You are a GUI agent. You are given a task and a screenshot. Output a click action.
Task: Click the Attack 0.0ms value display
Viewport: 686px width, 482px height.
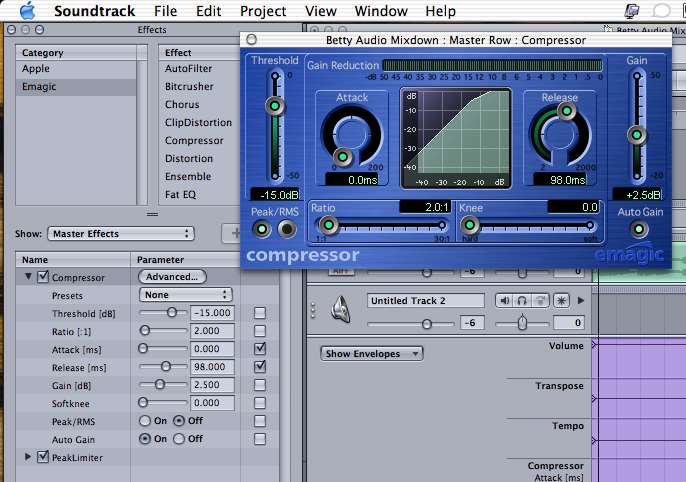(351, 180)
